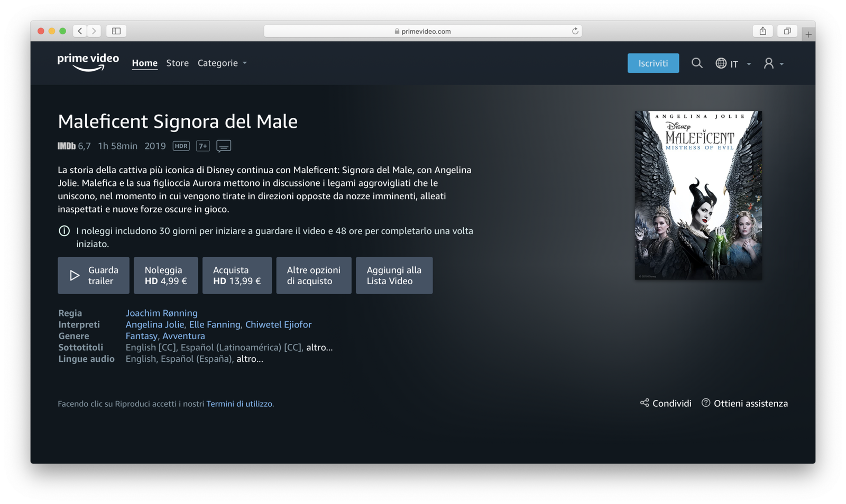Go to the Home tab
Screen dimensions: 846x504
[145, 63]
